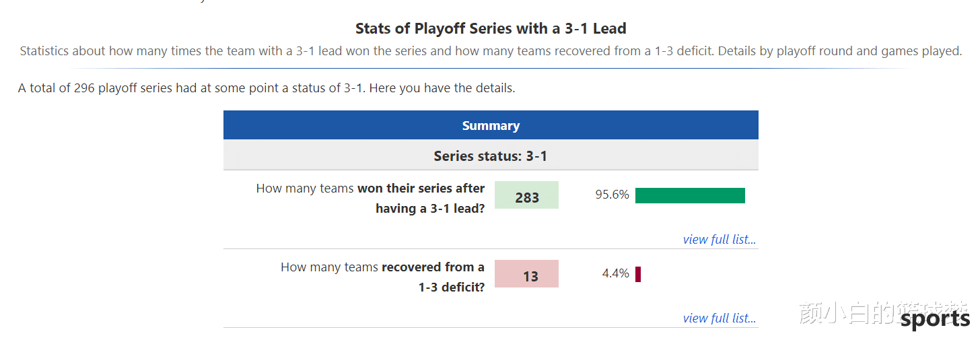Click the Stats of Playoff Series heading

pos(491,28)
